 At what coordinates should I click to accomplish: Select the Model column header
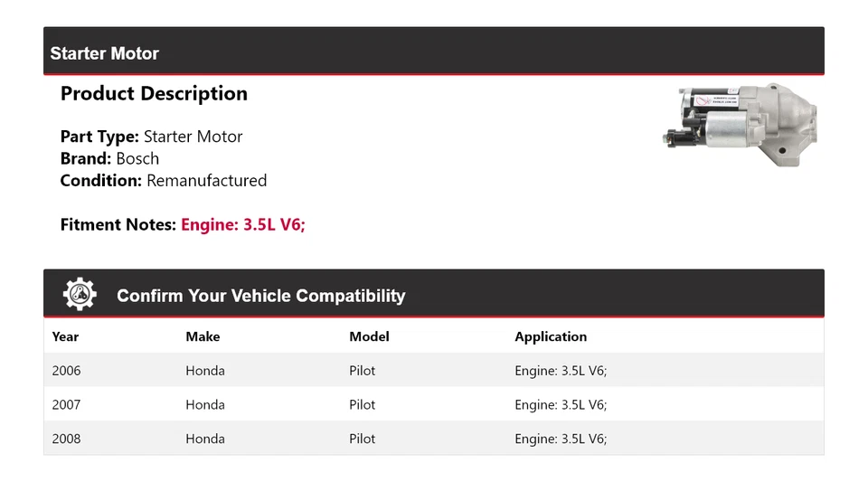(369, 336)
